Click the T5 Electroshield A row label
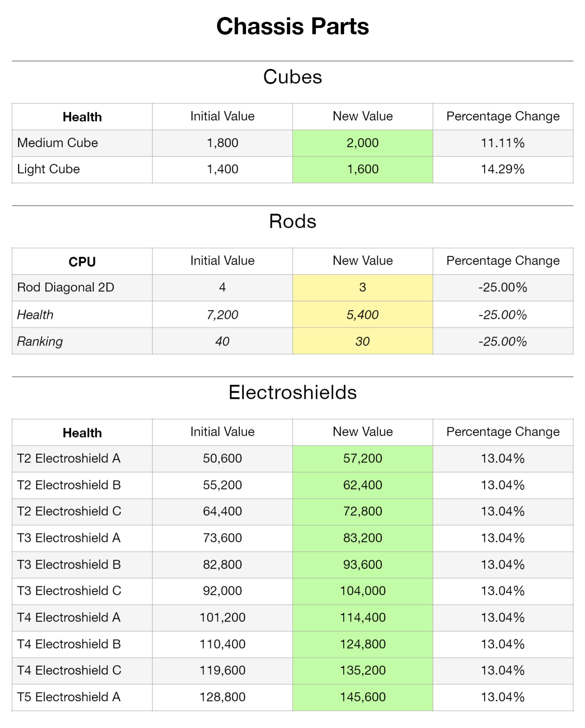 point(69,697)
